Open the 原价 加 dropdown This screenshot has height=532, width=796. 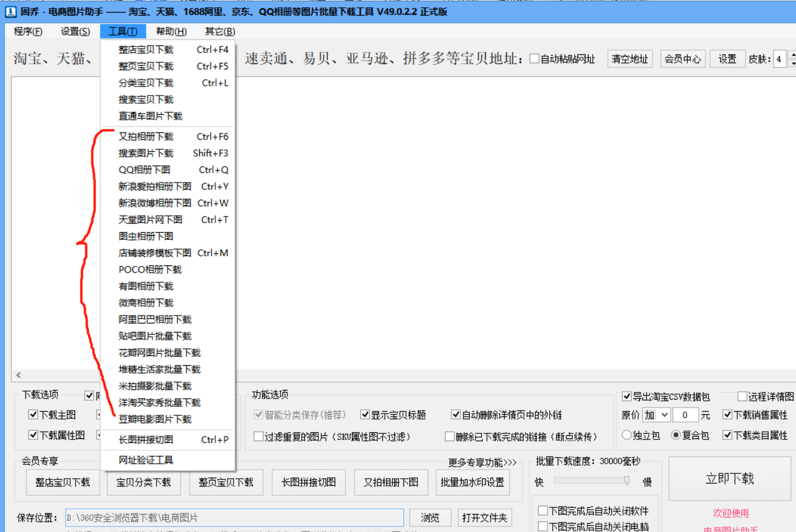[656, 415]
